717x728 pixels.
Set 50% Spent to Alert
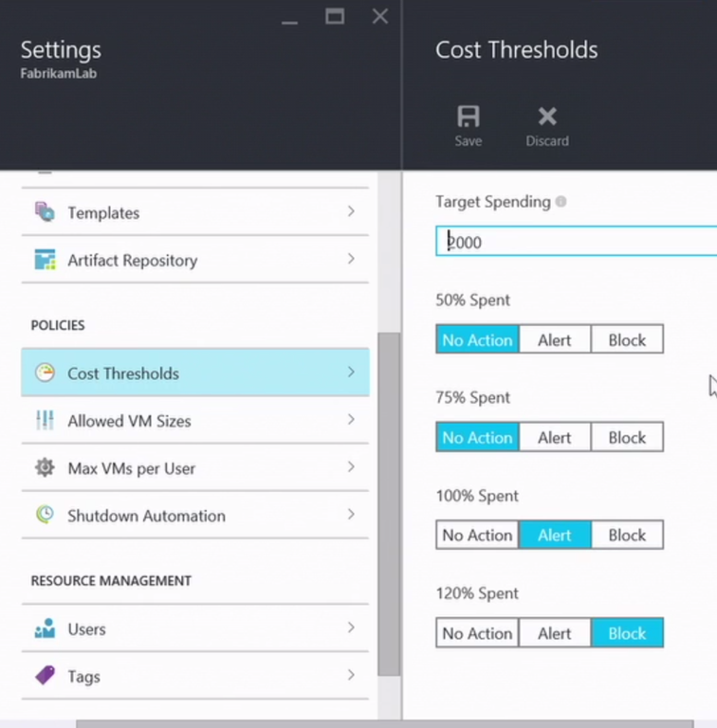[555, 339]
